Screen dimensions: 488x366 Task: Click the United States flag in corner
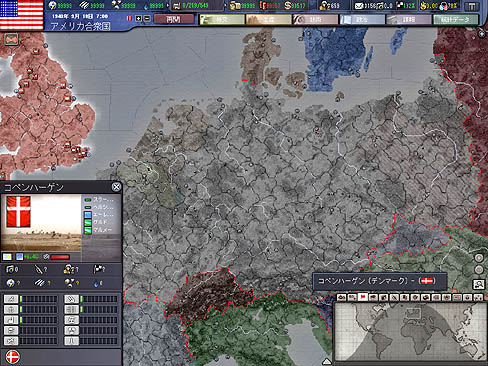[x=22, y=15]
